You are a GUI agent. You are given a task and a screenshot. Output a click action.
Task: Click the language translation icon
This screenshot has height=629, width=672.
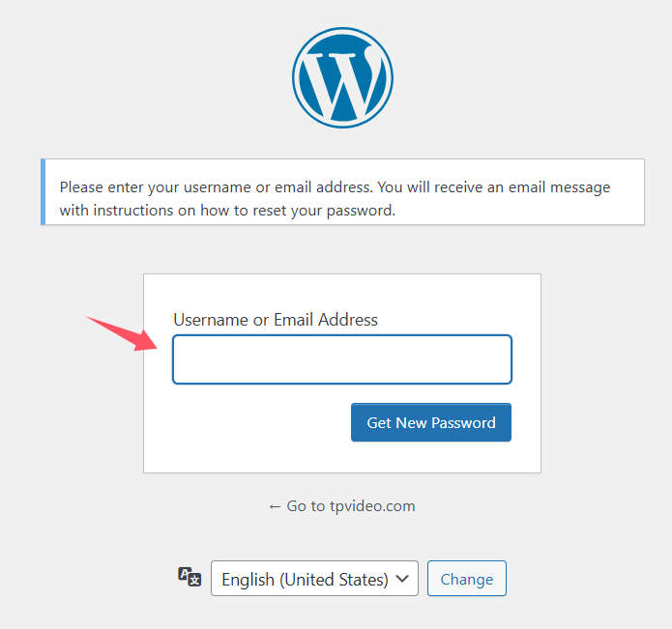[190, 577]
